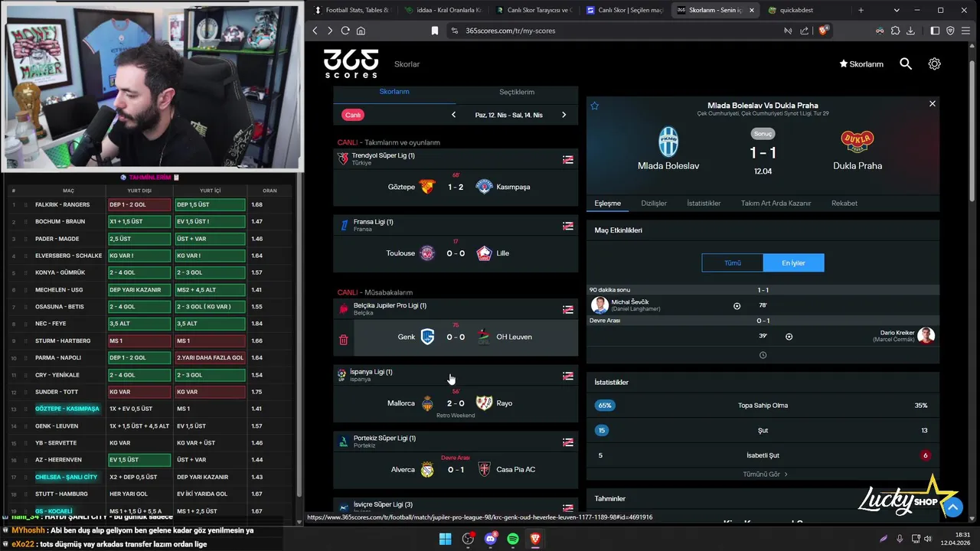980x551 pixels.
Task: Open the standings icon for Fransa Ligi
Action: click(568, 226)
